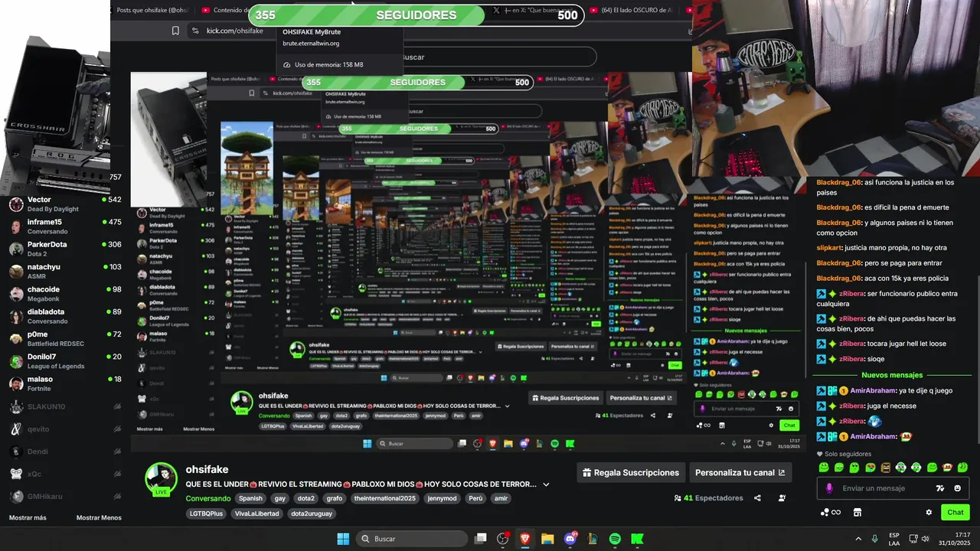Show hidden system tray icons
The width and height of the screenshot is (980, 551).
858,539
